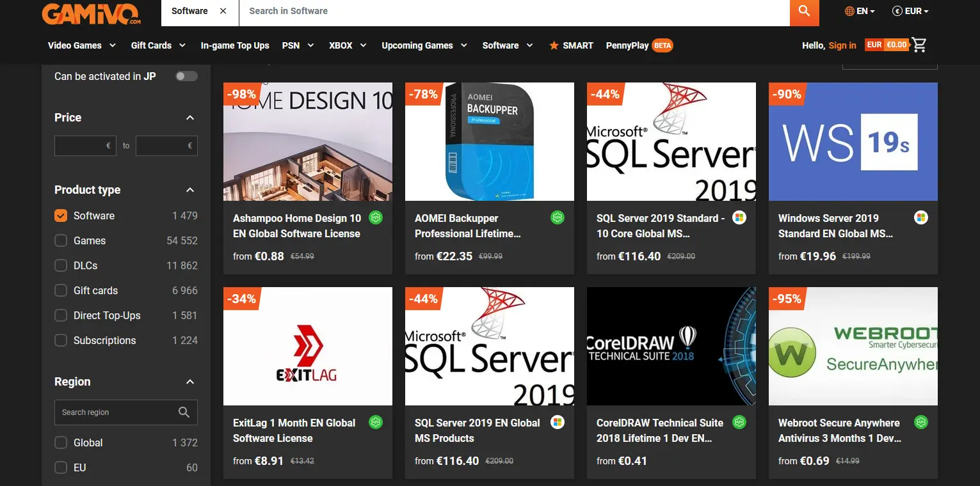This screenshot has height=486, width=980.
Task: Check the Subscriptions checkbox
Action: tap(61, 340)
